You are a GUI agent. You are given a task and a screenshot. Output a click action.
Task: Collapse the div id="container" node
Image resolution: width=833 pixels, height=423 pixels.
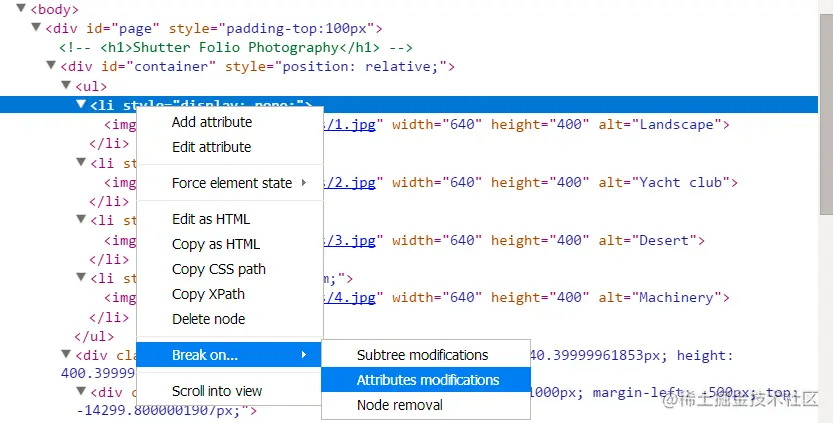[x=50, y=65]
